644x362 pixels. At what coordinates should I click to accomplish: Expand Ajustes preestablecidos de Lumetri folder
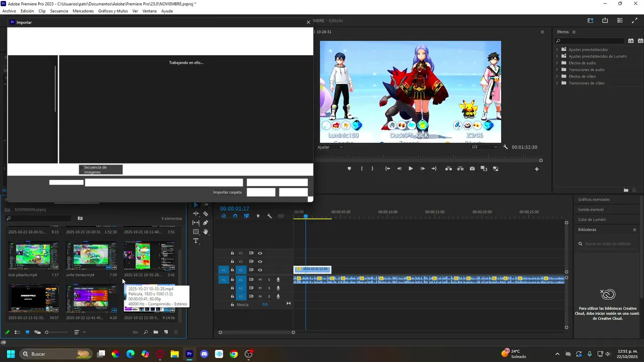pyautogui.click(x=557, y=56)
